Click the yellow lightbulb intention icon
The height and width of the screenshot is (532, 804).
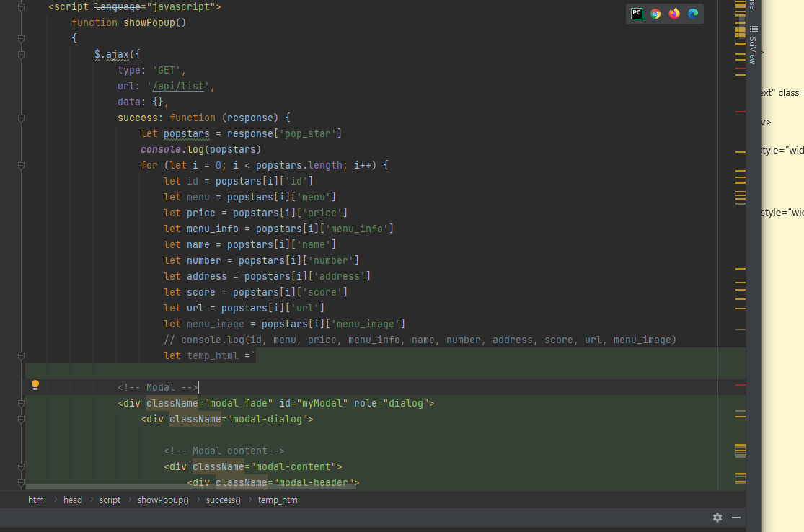tap(35, 386)
